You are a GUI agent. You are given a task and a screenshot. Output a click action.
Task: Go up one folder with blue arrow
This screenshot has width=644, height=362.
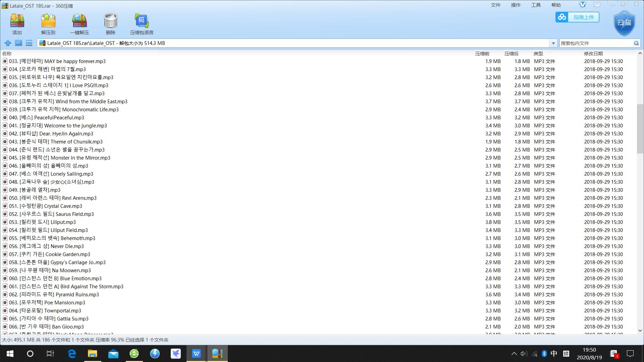(8, 43)
